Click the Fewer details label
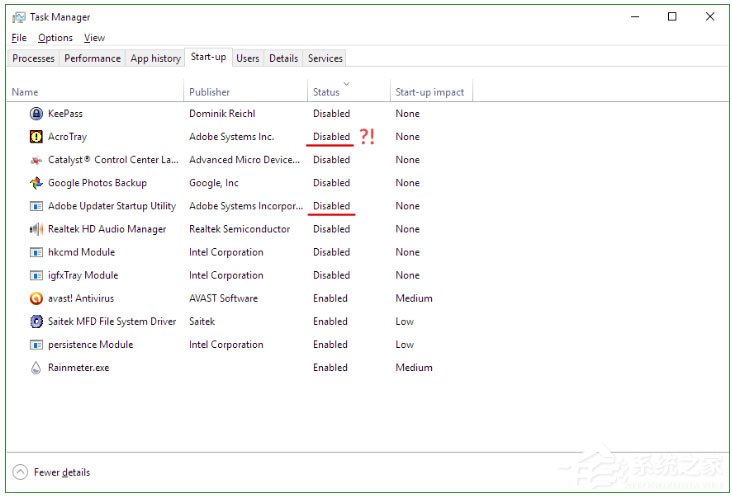The height and width of the screenshot is (498, 732). pos(62,472)
